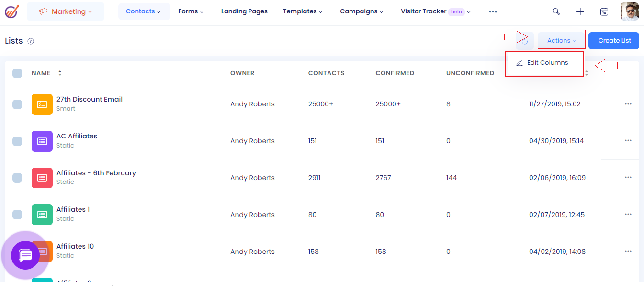Open the Affiliates 10 list

tap(75, 246)
